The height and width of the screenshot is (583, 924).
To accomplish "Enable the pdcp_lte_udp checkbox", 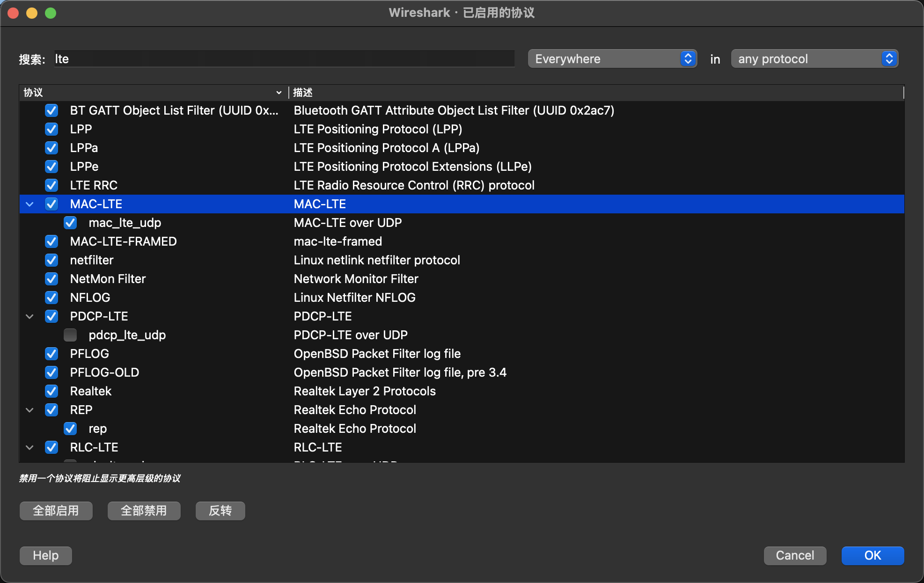I will coord(70,335).
